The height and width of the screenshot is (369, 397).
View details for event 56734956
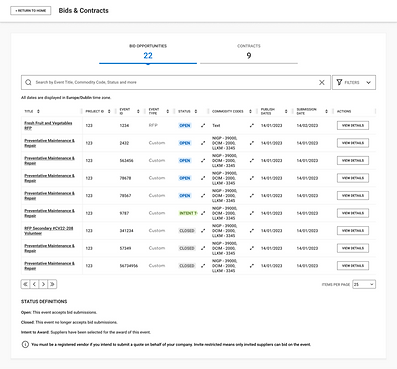coord(353,266)
